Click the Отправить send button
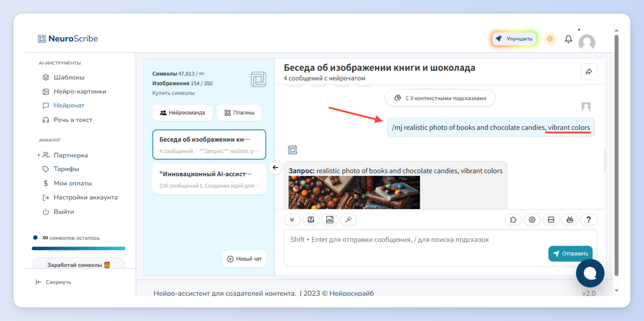The height and width of the screenshot is (321, 644). point(570,254)
